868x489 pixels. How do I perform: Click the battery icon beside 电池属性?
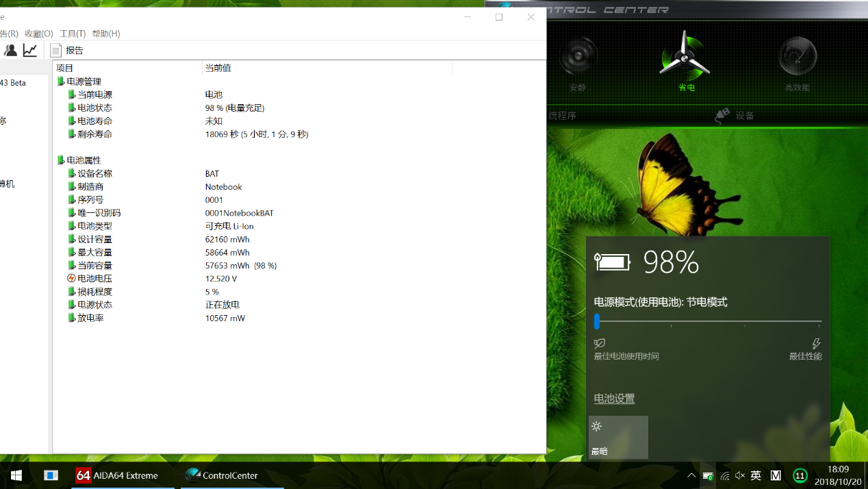61,160
